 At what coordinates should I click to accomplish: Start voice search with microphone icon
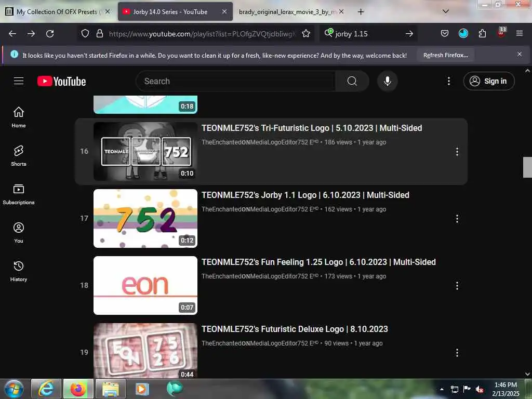[x=388, y=81]
